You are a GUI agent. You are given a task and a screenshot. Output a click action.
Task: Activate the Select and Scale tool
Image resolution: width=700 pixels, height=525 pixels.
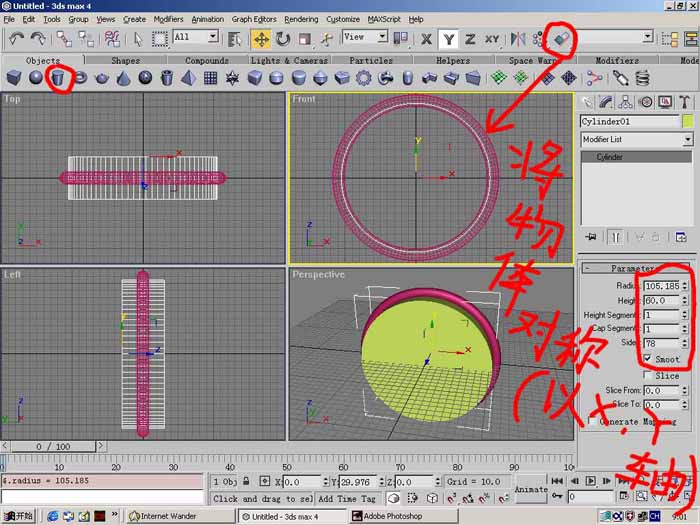[x=304, y=39]
